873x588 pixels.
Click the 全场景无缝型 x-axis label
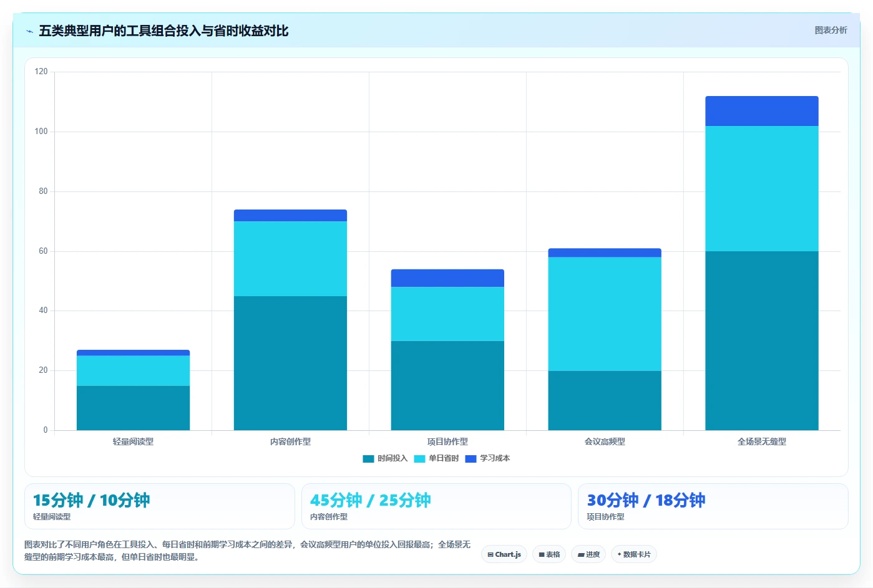pyautogui.click(x=762, y=441)
